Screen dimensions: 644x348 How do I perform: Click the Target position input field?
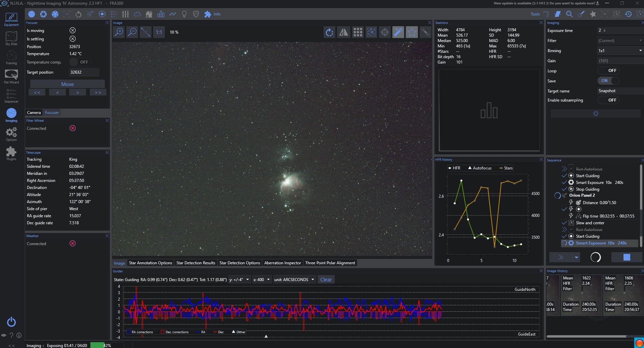(84, 72)
